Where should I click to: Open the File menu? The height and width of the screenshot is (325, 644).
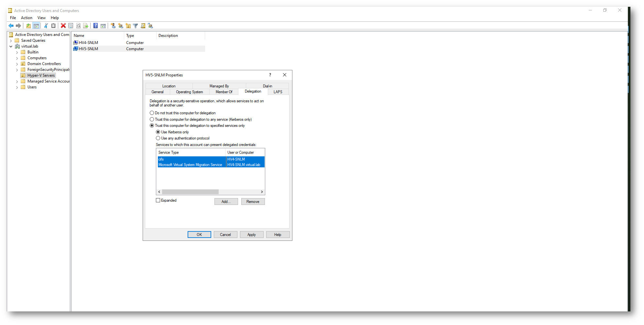click(x=13, y=18)
